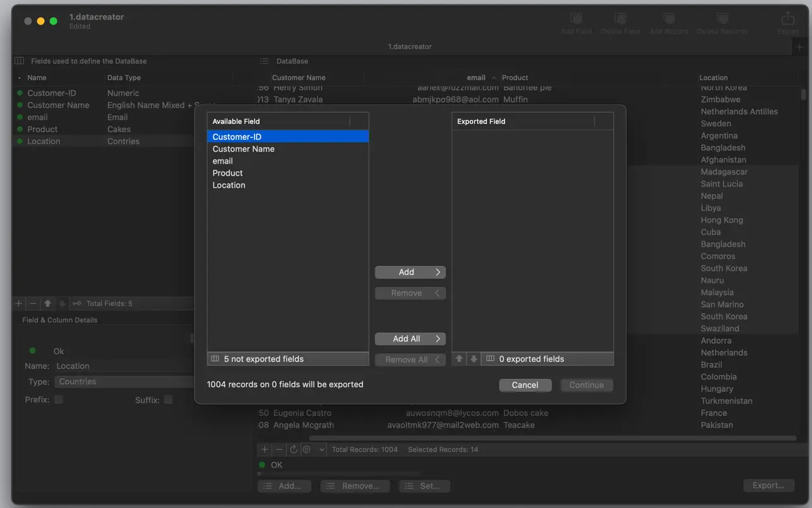Click the Remove All button

pos(410,360)
